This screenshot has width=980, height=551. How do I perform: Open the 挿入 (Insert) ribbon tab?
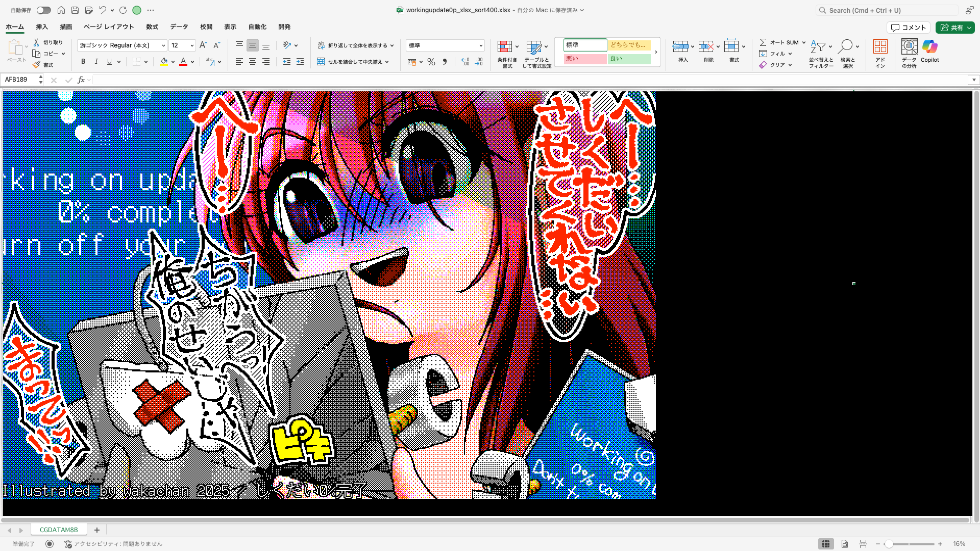(42, 27)
